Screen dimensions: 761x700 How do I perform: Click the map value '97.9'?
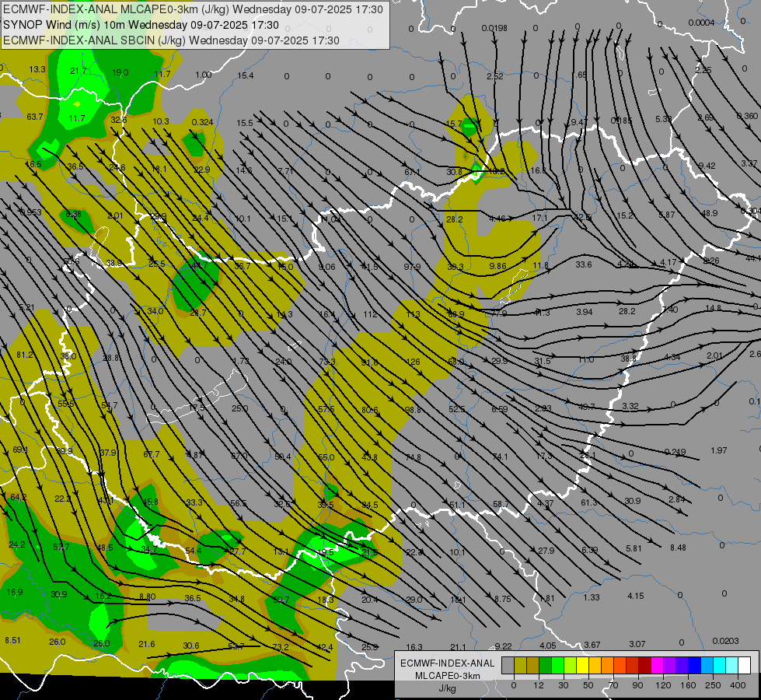(x=412, y=267)
